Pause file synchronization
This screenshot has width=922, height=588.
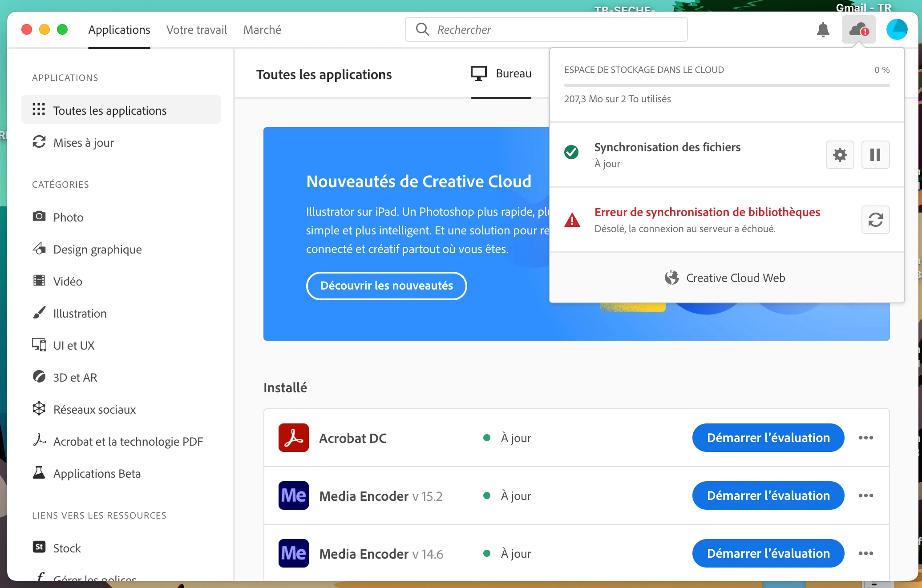click(875, 155)
